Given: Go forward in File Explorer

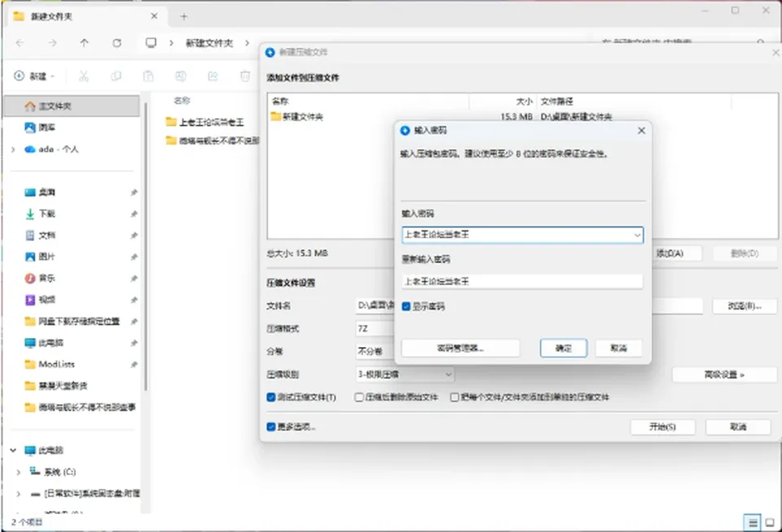Looking at the screenshot, I should (x=52, y=43).
